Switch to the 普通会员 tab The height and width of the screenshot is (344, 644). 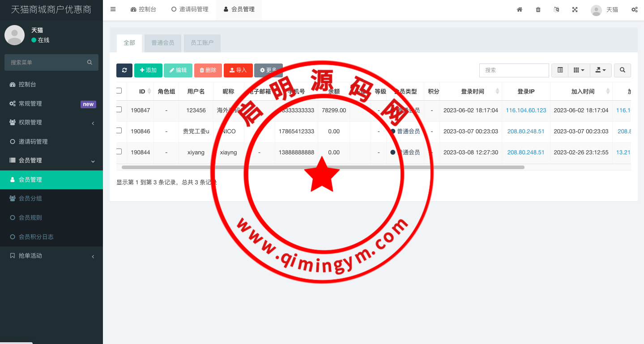pyautogui.click(x=162, y=43)
